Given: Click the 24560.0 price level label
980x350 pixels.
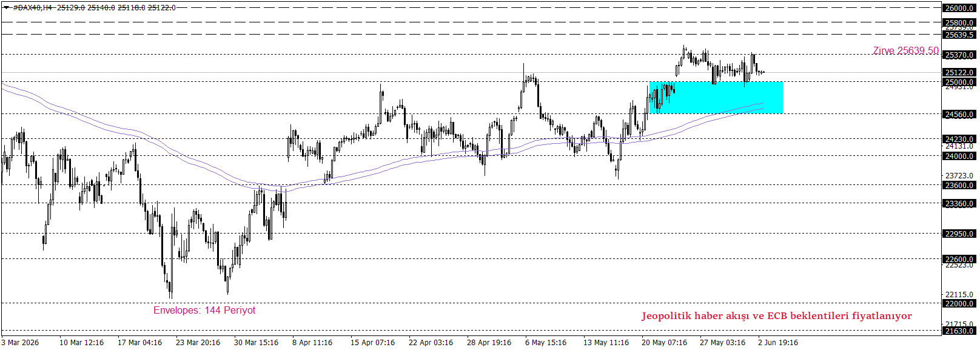Looking at the screenshot, I should click(959, 114).
